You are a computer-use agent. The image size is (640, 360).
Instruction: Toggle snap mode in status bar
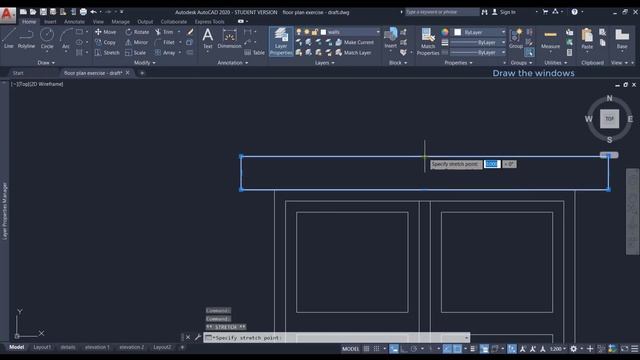(377, 349)
